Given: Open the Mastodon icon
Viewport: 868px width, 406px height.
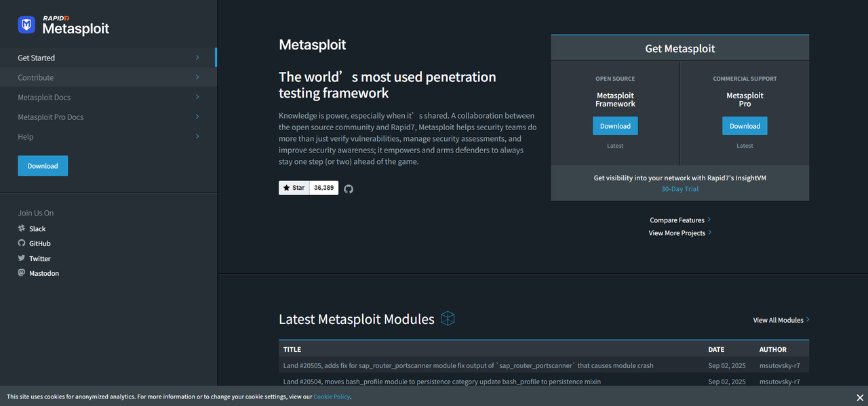Looking at the screenshot, I should coord(20,273).
